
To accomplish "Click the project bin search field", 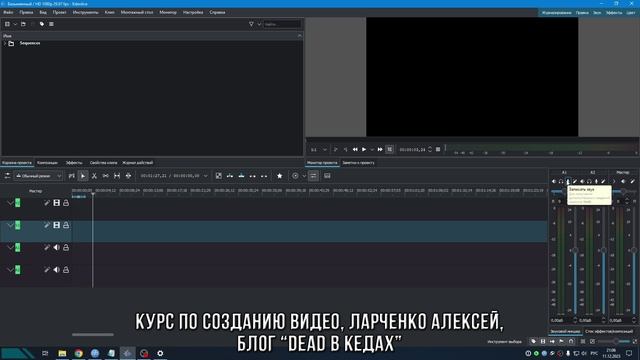I will coord(282,24).
